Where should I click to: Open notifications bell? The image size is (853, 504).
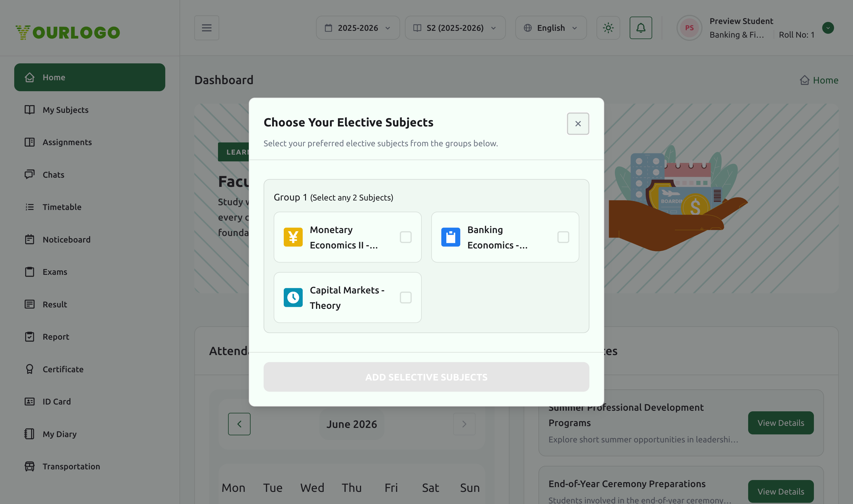(641, 28)
